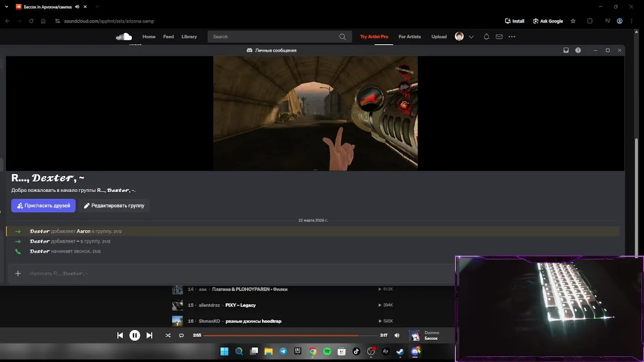Open Chrome extensions puzzle icon
Screen dimensions: 644x362
[x=590, y=21]
